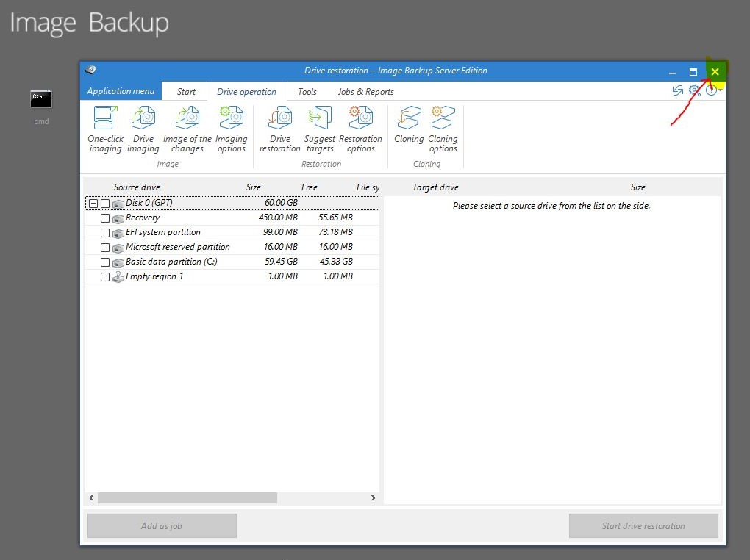Select the Drive operation tab
Viewport: 750px width, 560px height.
click(x=247, y=91)
